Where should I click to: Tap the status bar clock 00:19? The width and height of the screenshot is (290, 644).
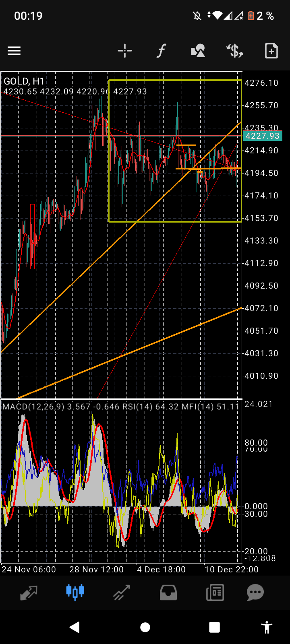point(28,16)
